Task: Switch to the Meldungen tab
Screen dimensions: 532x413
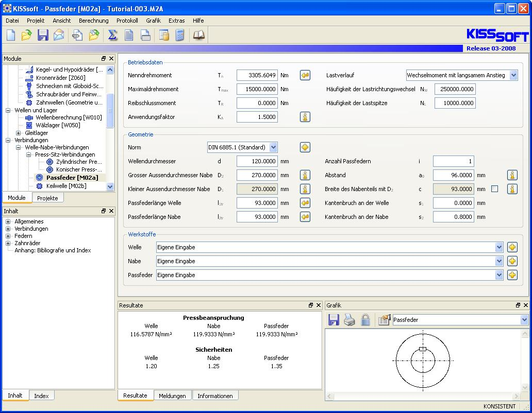Action: [x=172, y=396]
